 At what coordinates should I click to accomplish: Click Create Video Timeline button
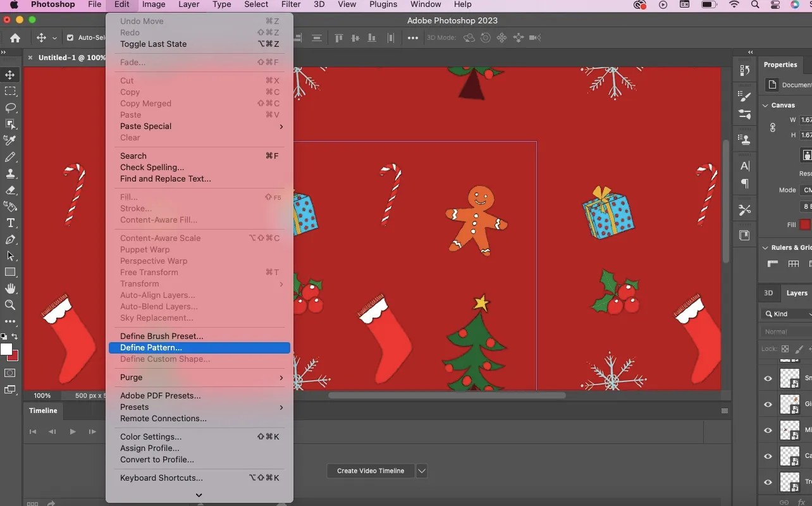[371, 471]
